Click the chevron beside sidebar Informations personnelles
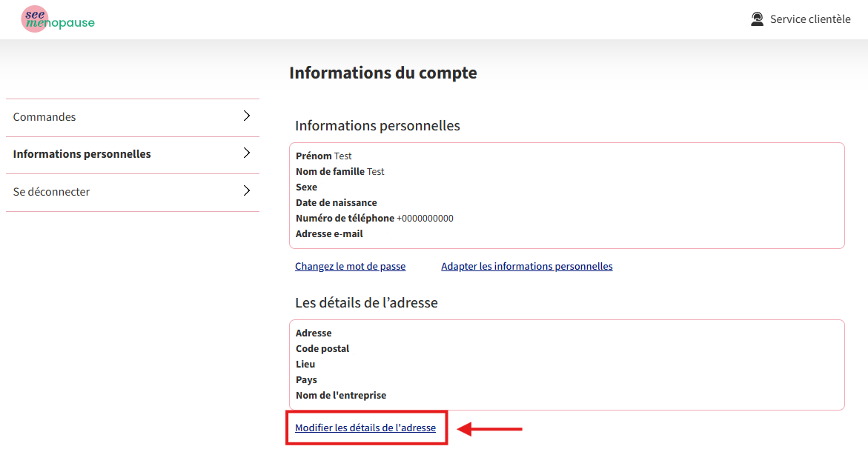The height and width of the screenshot is (452, 868). click(x=247, y=153)
